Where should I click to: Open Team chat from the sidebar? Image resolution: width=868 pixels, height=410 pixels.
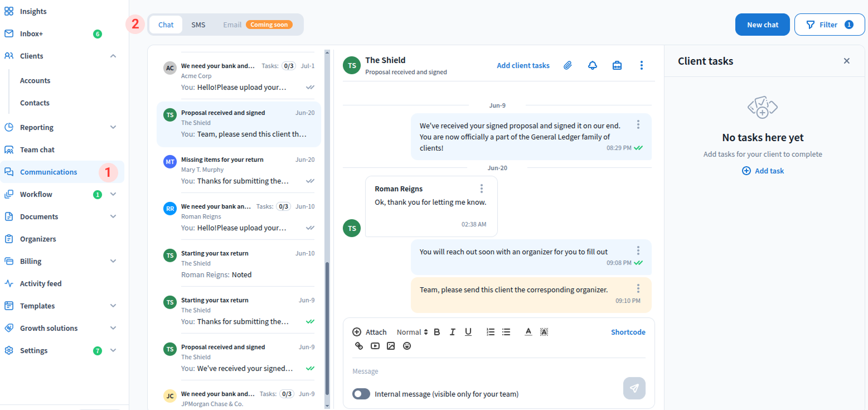tap(37, 149)
